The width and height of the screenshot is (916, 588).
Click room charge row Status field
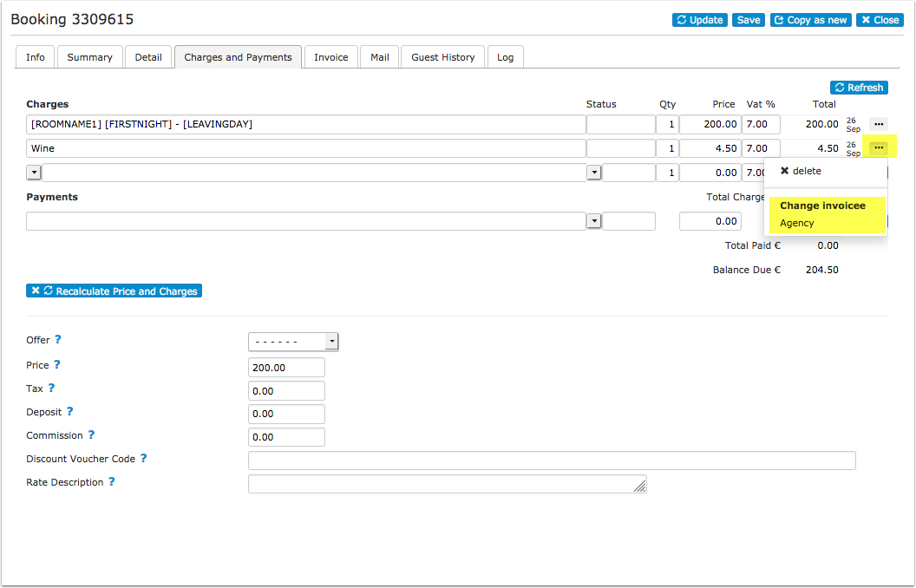(621, 124)
